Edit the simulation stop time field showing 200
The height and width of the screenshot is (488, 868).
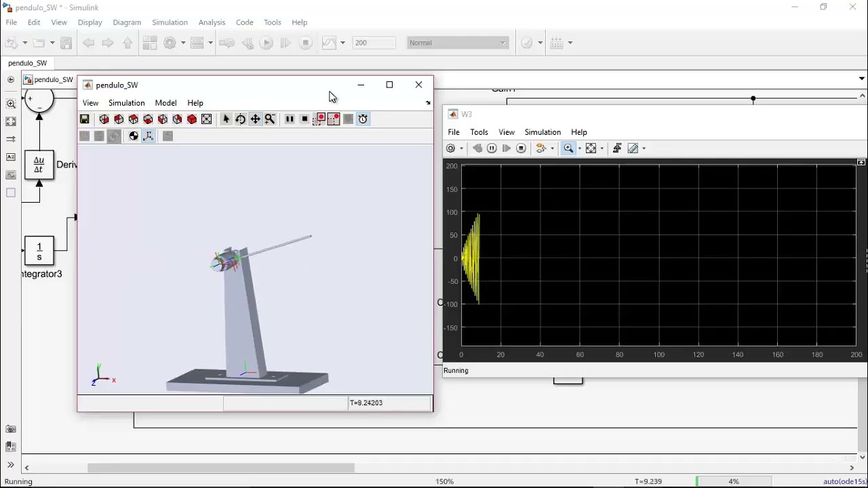click(x=374, y=43)
